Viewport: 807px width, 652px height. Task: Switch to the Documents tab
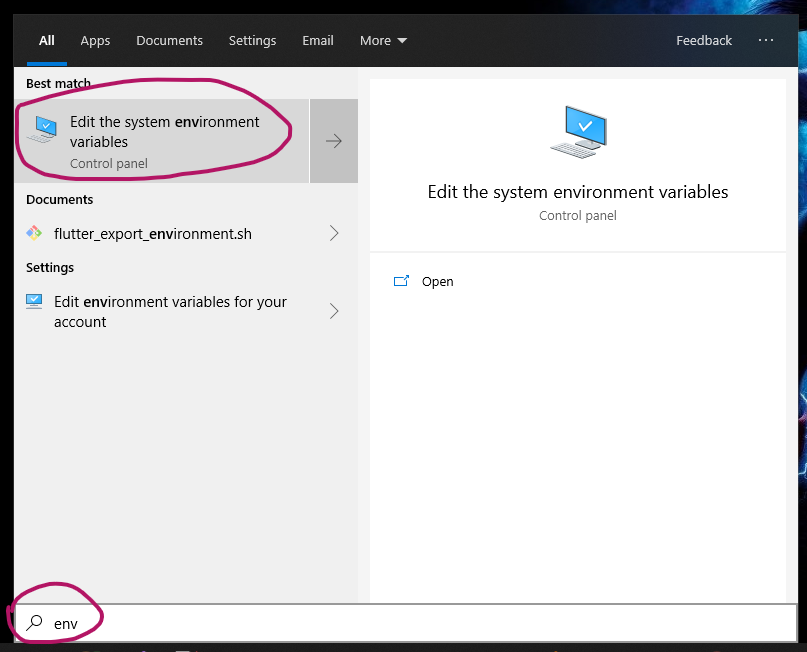click(x=169, y=41)
